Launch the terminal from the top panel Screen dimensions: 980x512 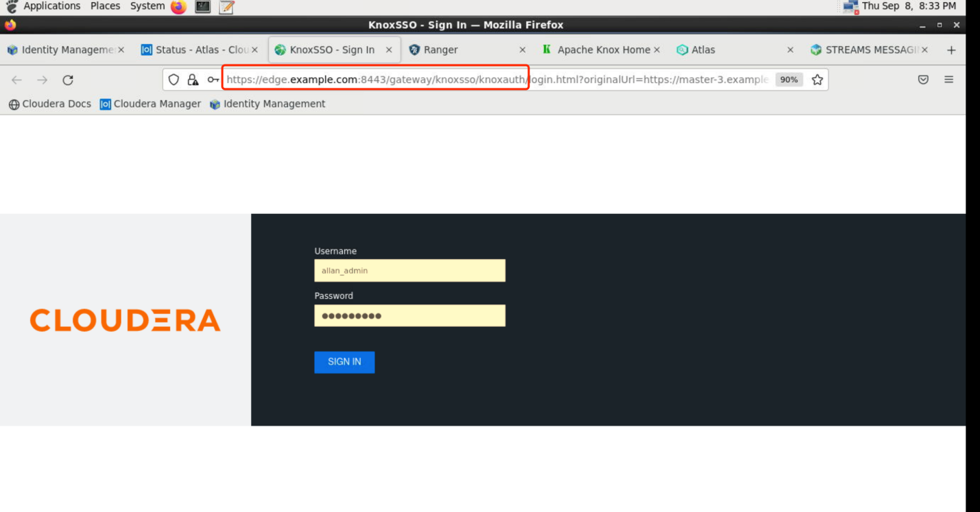(202, 7)
